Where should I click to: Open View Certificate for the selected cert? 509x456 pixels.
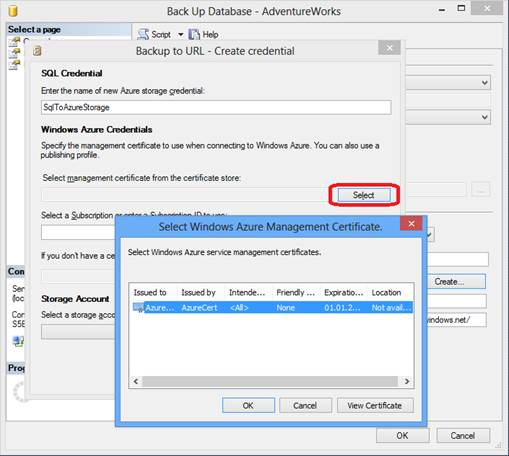[x=375, y=405]
